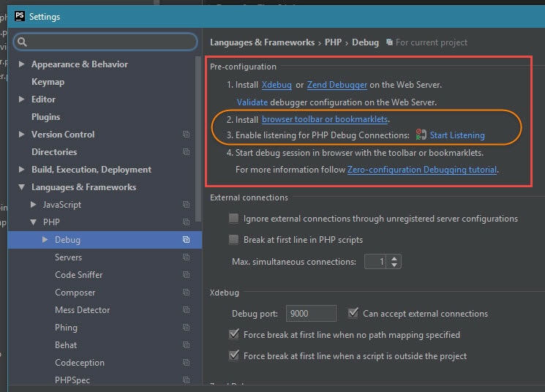Select PHPSpec settings
This screenshot has width=545, height=392.
point(72,380)
